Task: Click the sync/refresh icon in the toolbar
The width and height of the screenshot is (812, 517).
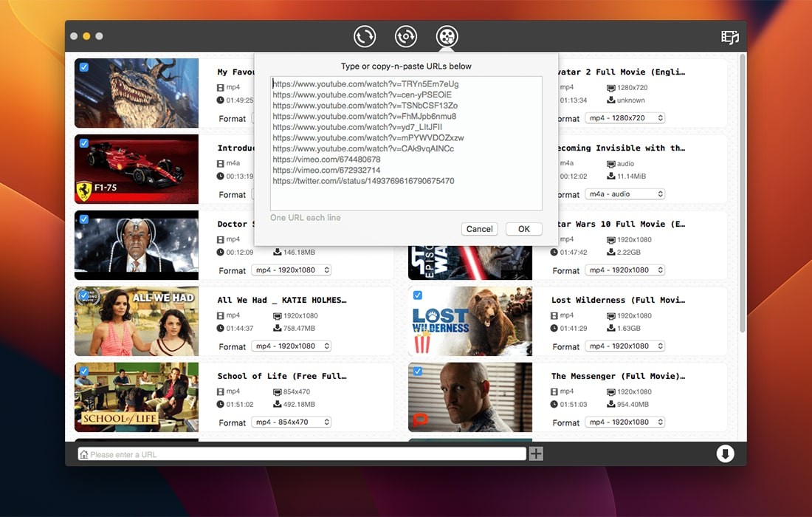Action: pyautogui.click(x=365, y=35)
